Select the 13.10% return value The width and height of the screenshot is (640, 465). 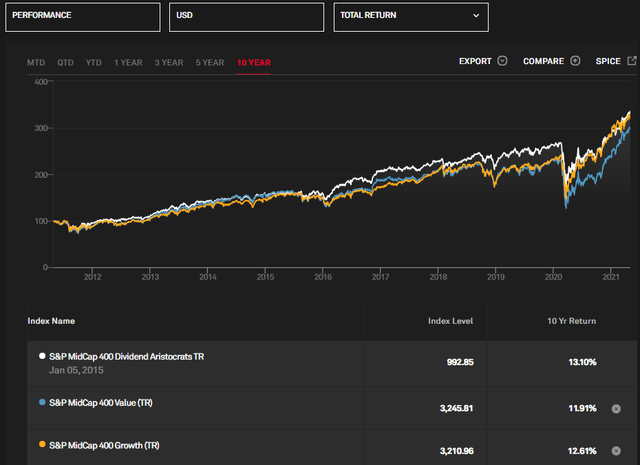pyautogui.click(x=582, y=362)
